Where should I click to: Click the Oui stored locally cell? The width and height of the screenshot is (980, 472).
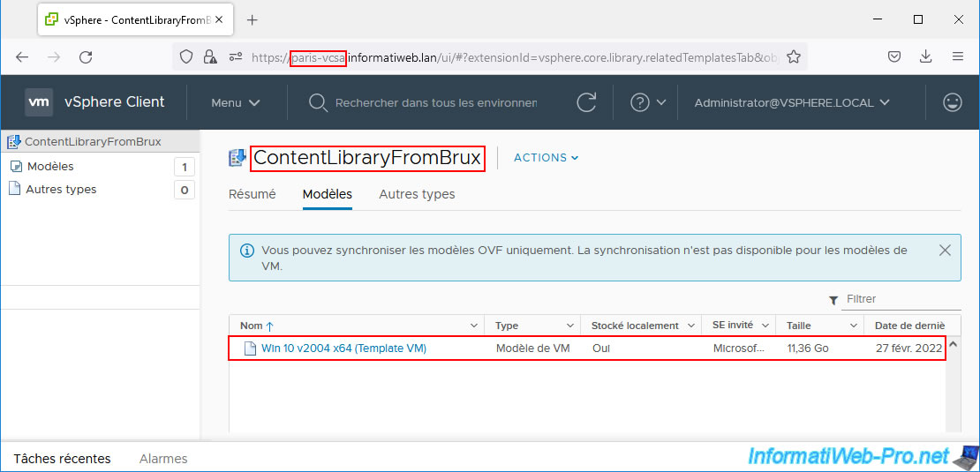coord(601,348)
